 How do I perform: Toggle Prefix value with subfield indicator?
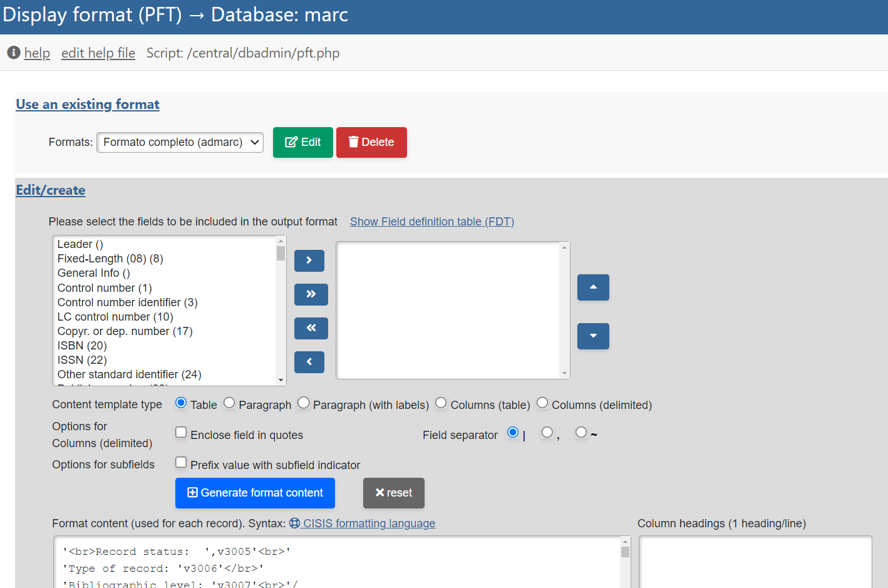pyautogui.click(x=181, y=462)
